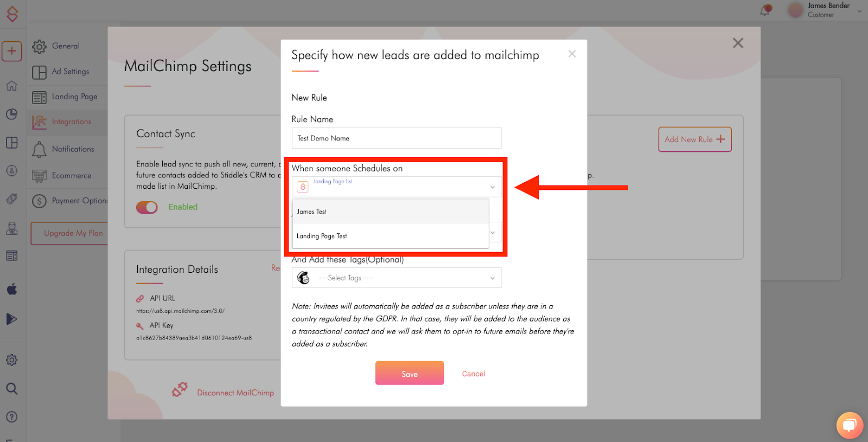Click the Siddle logo icon

coord(12,14)
